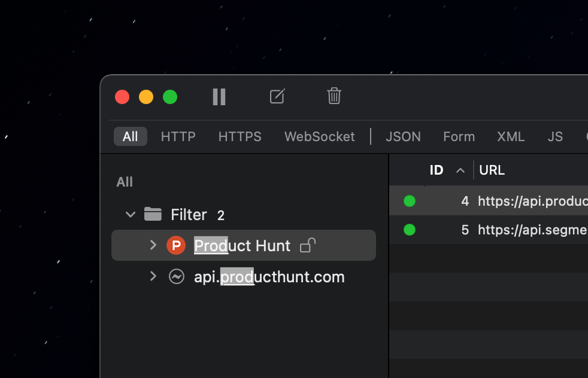This screenshot has width=588, height=378.
Task: Select the Filter group row
Action: [244, 215]
